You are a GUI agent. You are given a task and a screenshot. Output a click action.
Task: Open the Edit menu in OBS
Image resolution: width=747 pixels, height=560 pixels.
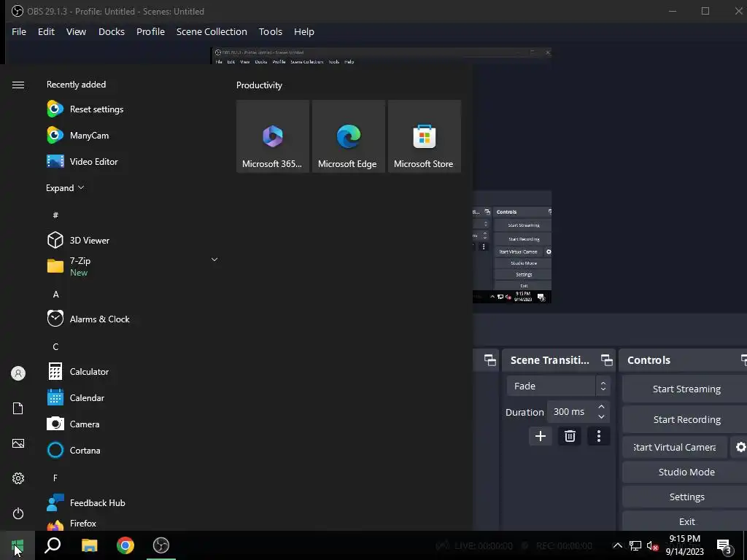click(x=46, y=31)
